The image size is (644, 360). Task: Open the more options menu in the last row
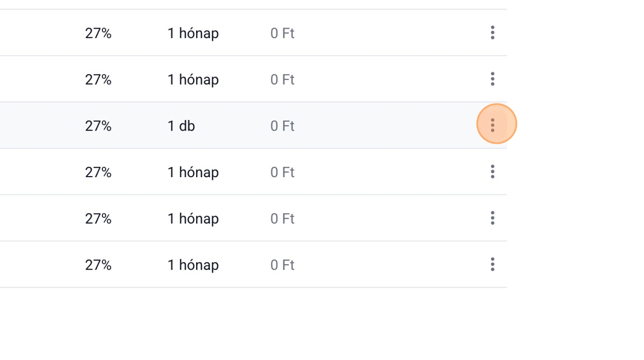pos(492,265)
